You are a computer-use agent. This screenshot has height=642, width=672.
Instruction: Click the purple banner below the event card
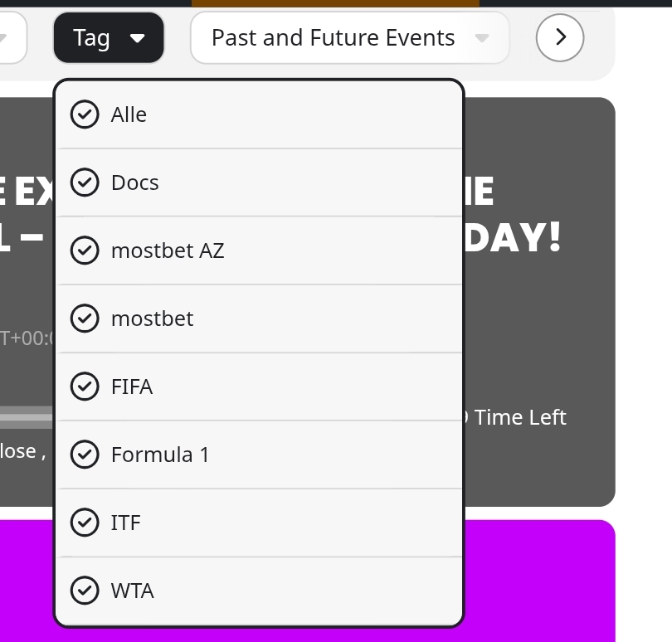click(539, 581)
